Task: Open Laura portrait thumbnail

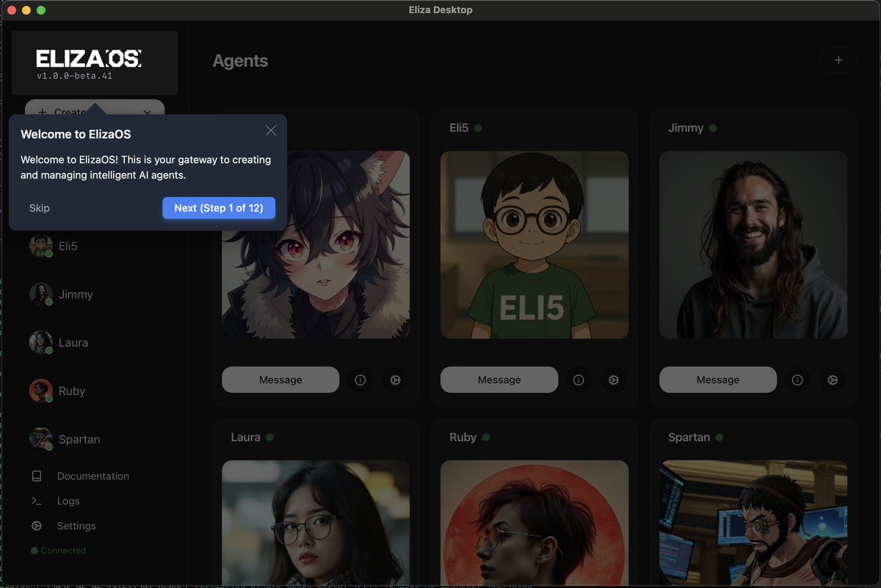Action: coord(316,523)
